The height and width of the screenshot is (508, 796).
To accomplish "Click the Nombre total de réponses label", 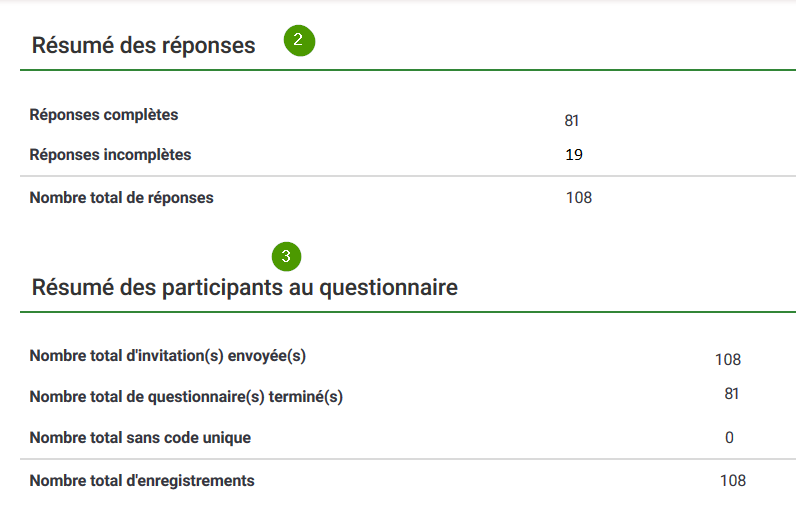I will point(121,197).
